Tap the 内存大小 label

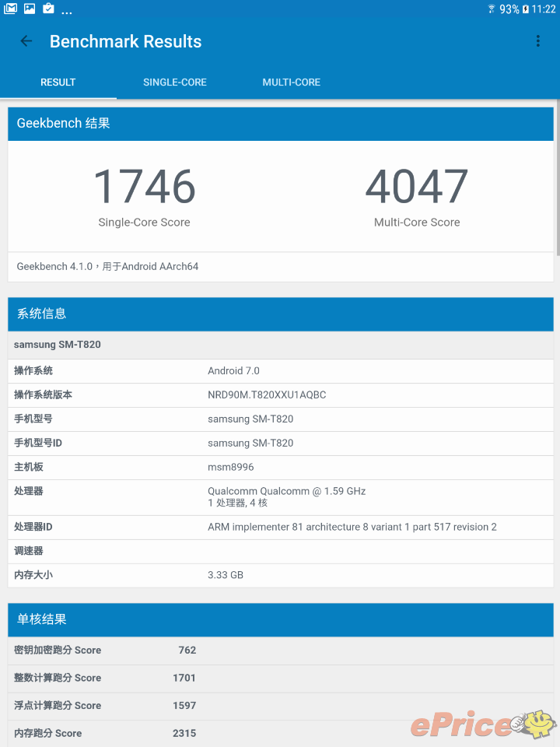point(33,575)
